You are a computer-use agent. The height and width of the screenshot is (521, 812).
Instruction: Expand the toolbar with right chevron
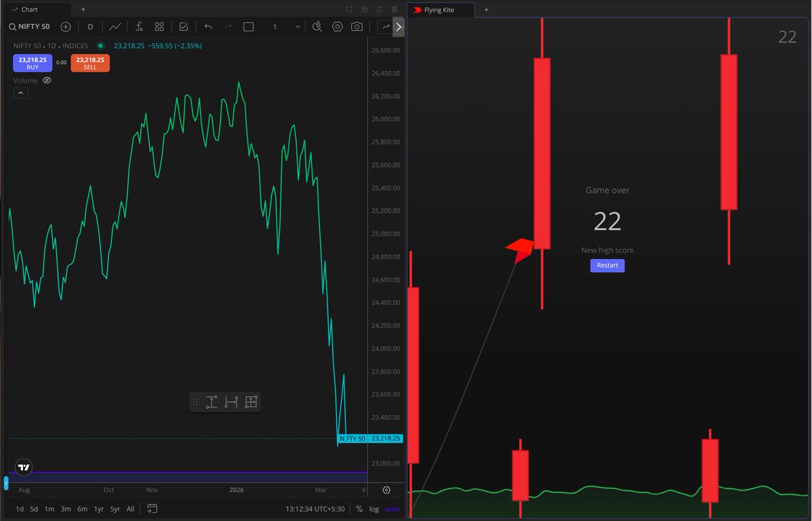click(x=399, y=27)
